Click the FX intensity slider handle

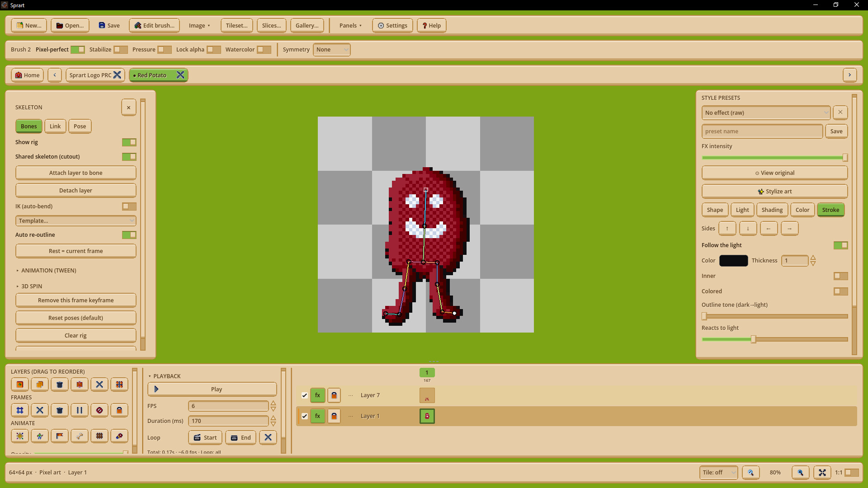[x=845, y=158]
